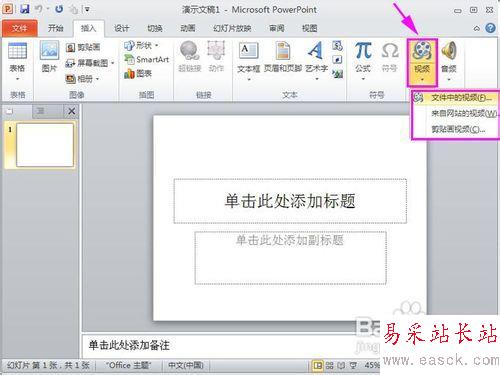This screenshot has height=375, width=500.
Task: Insert a chart using 图表
Action: tap(138, 74)
